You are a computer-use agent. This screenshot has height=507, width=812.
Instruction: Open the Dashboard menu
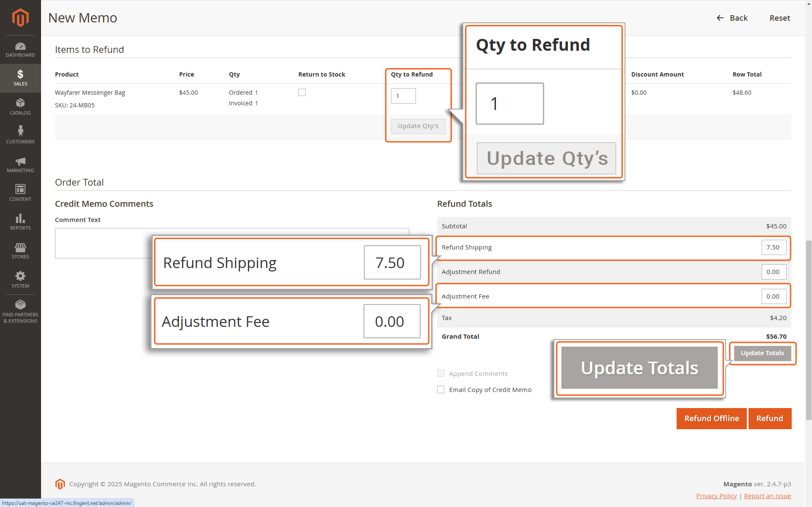[x=20, y=49]
